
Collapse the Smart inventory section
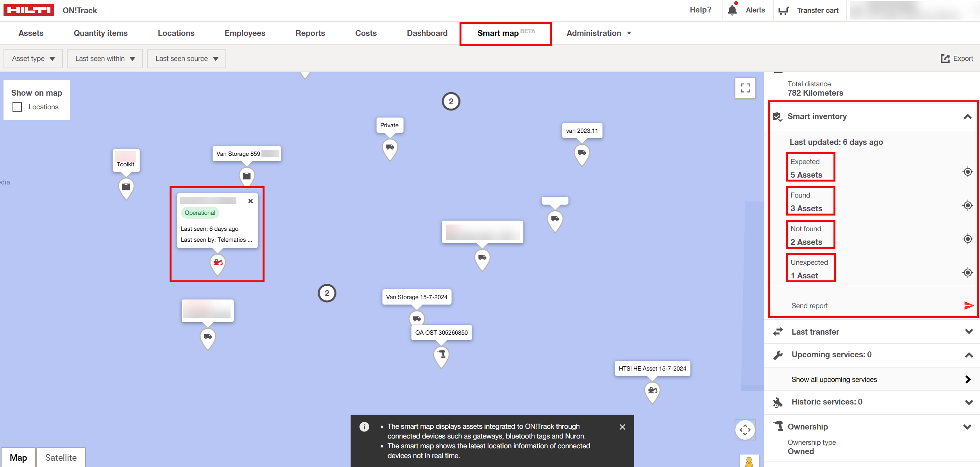click(x=967, y=116)
